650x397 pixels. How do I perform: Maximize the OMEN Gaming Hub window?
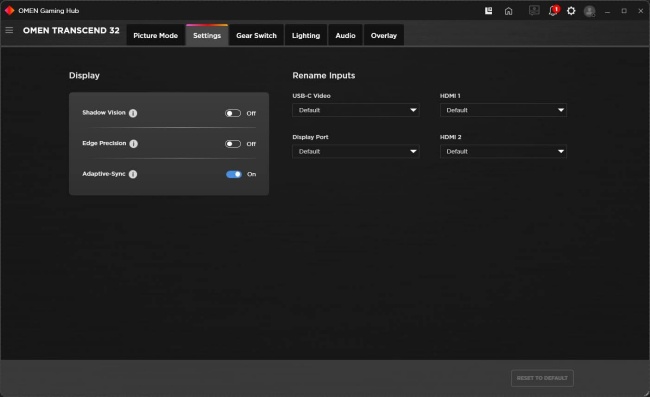pos(624,11)
